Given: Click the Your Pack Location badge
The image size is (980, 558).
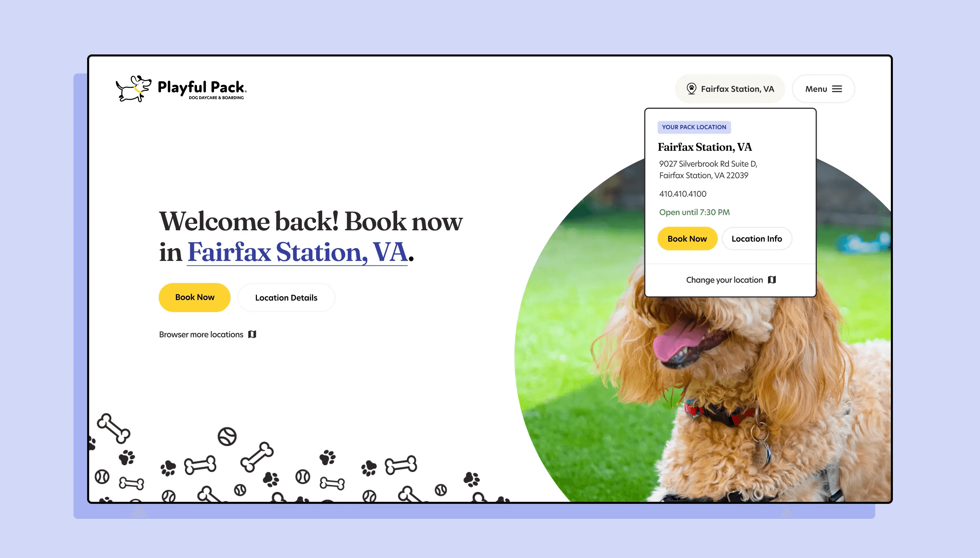Looking at the screenshot, I should pyautogui.click(x=694, y=127).
